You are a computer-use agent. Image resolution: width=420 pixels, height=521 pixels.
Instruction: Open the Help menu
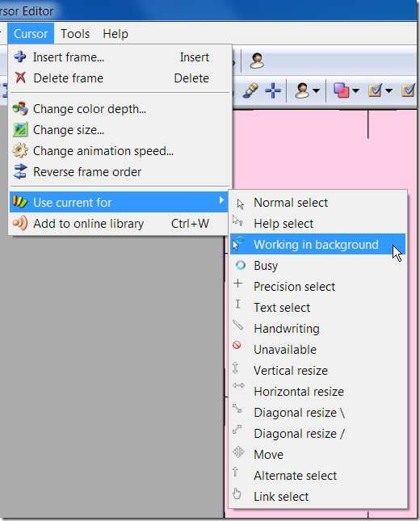pyautogui.click(x=115, y=34)
